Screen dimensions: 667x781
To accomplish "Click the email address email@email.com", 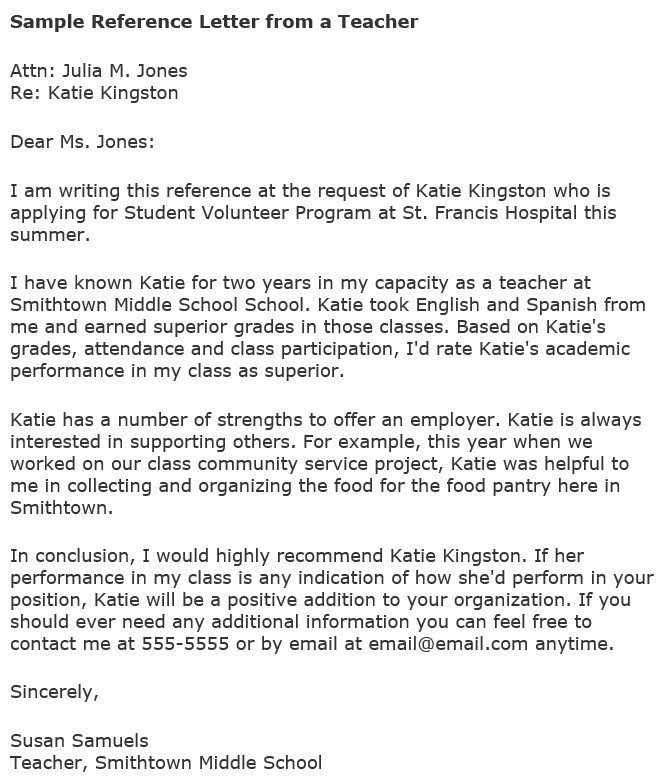I will tap(448, 644).
